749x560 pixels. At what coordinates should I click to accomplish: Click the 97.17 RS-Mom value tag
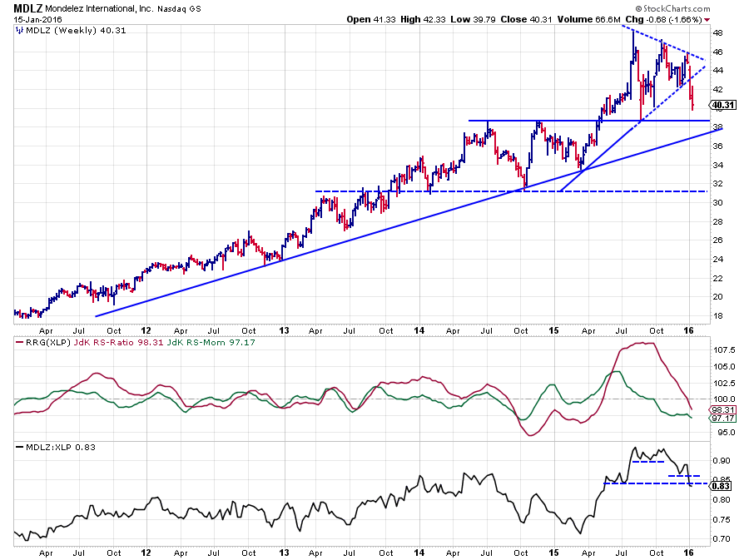(x=723, y=419)
